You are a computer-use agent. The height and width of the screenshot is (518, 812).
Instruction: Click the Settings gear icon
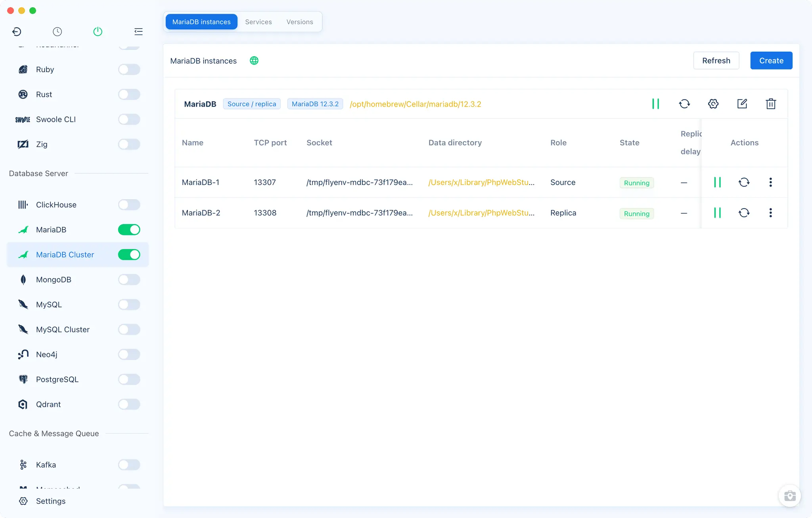coord(23,501)
